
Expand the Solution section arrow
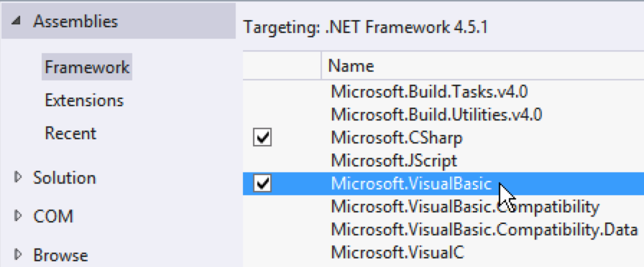click(x=17, y=177)
